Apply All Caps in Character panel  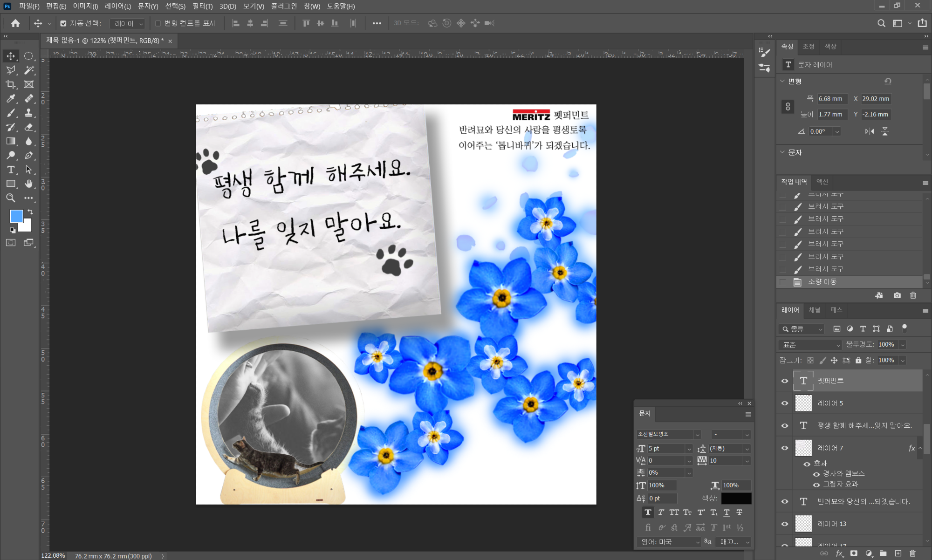(x=674, y=512)
